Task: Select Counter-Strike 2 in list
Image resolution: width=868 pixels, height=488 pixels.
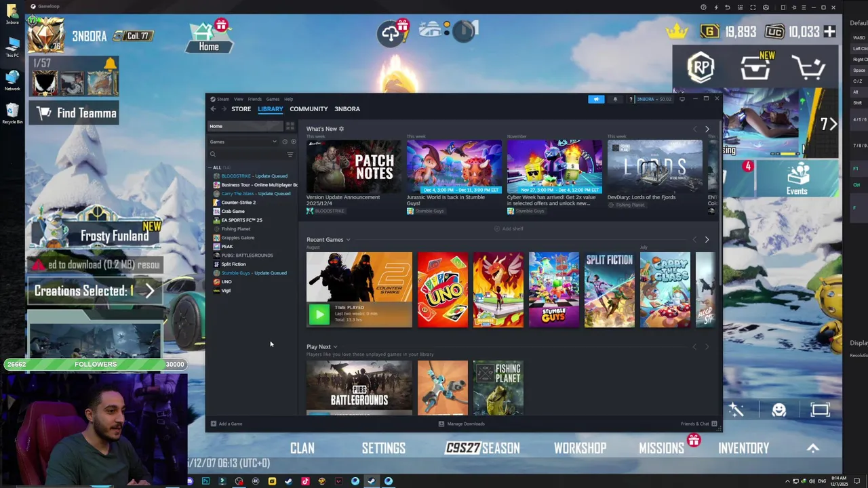Action: point(238,202)
